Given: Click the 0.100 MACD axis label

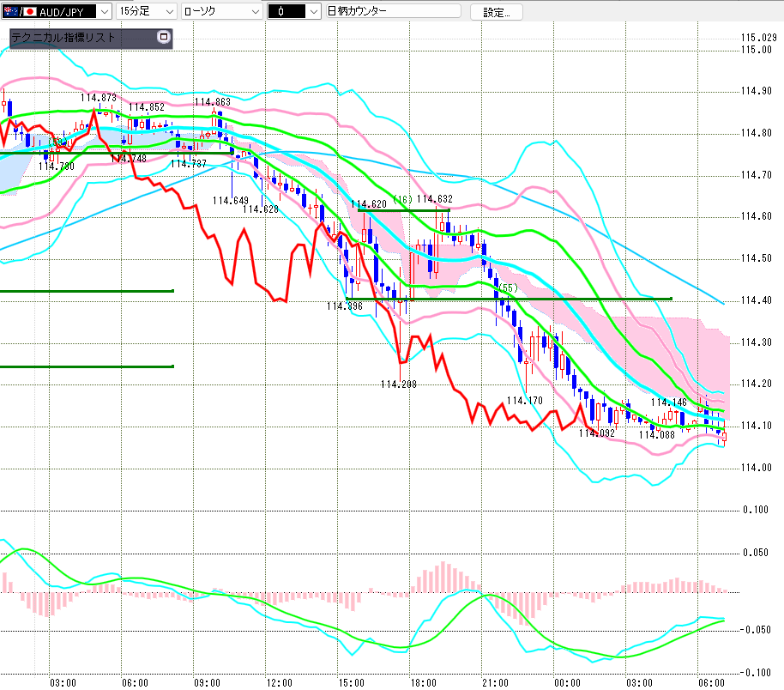Looking at the screenshot, I should pyautogui.click(x=756, y=510).
